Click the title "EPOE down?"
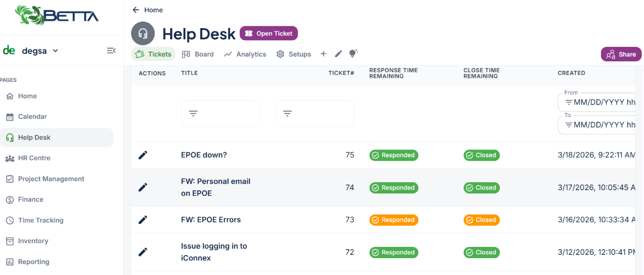 204,155
